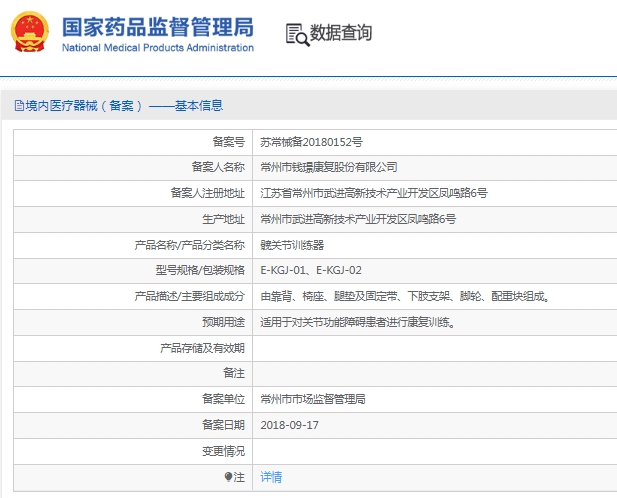
Task: Click the data query magnifier icon
Action: click(x=297, y=35)
